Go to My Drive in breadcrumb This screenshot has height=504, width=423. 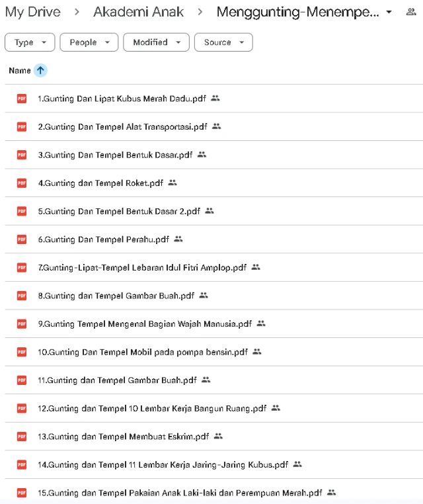(x=33, y=12)
